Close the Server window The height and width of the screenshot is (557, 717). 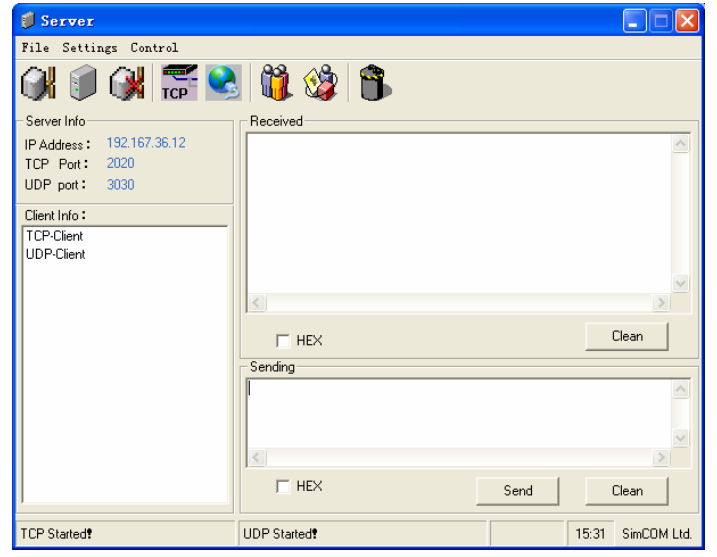687,21
